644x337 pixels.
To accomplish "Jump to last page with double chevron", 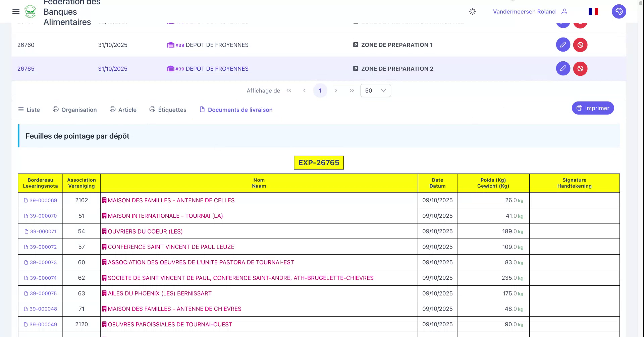I will pos(352,90).
